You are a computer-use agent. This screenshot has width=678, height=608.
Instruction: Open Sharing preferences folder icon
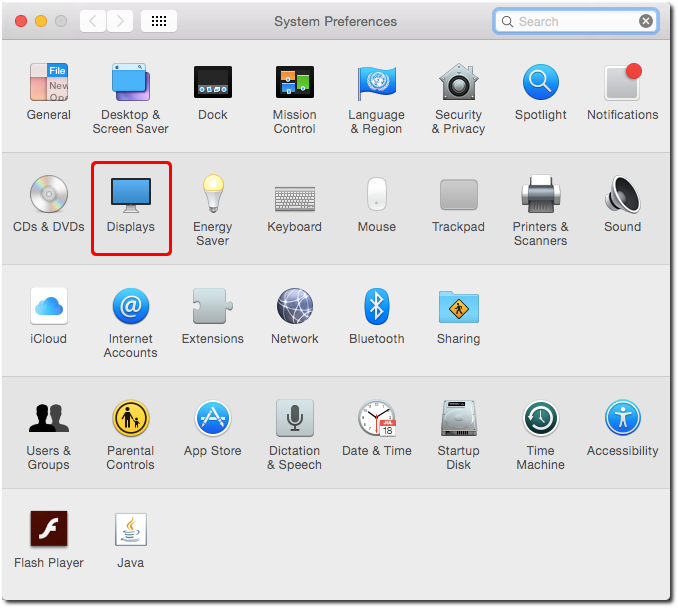[459, 307]
